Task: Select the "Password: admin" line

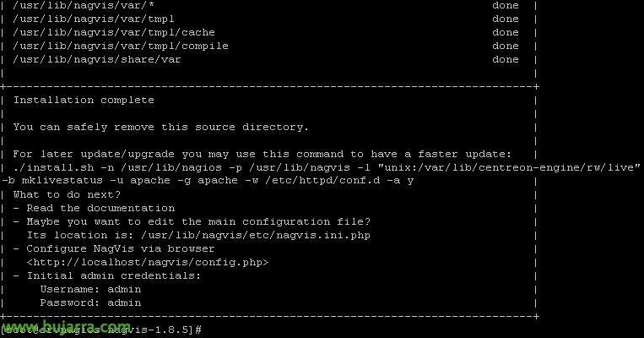Action: [90, 303]
